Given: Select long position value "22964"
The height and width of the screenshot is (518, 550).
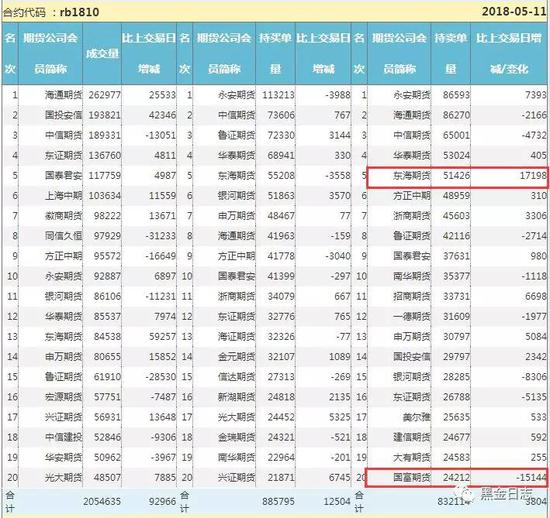Looking at the screenshot, I should click(281, 457).
